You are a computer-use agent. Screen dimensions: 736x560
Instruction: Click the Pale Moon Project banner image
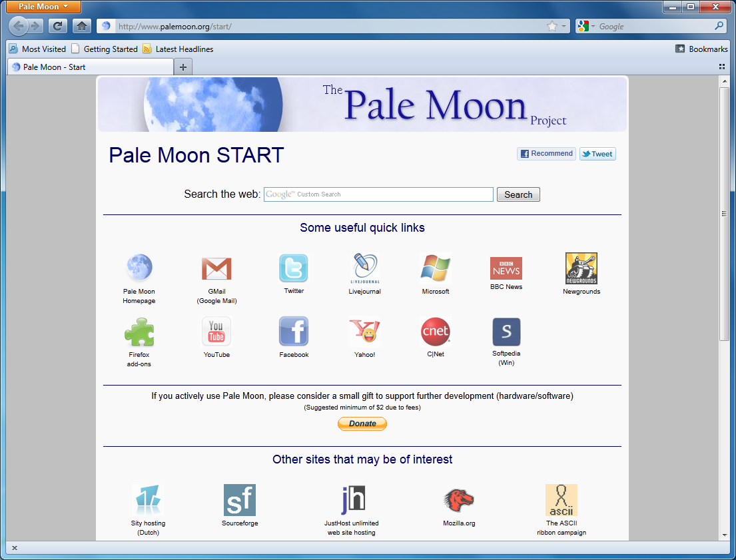(362, 104)
